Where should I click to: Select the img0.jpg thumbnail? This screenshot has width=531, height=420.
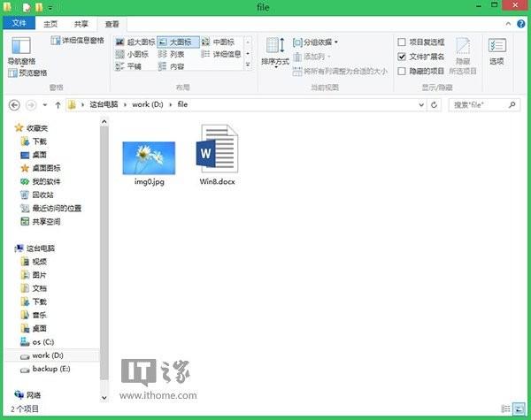coord(149,157)
